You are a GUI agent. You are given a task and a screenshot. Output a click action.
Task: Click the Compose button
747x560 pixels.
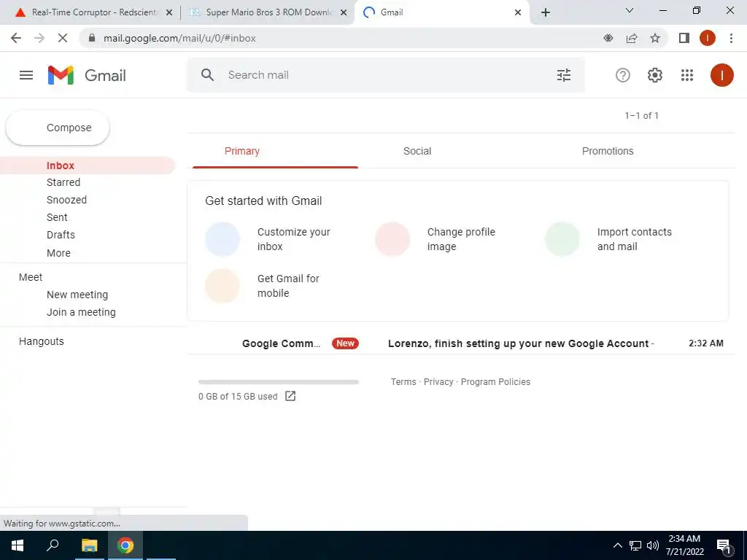click(58, 128)
